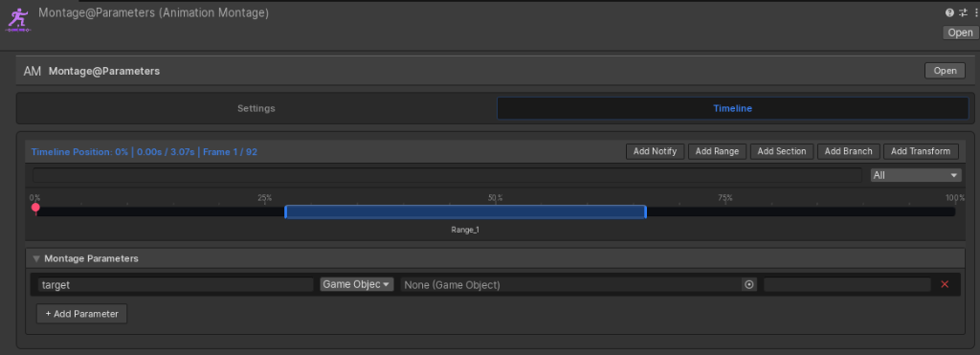Select the blue Range_1 bar on timeline
This screenshot has height=355, width=980.
465,211
